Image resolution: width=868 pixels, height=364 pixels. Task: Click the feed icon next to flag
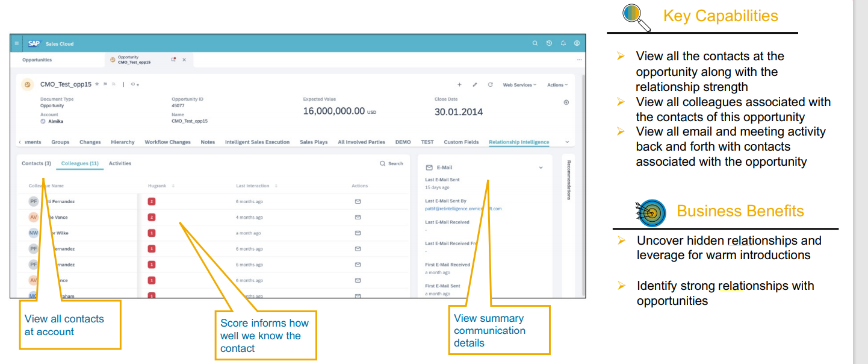(x=114, y=84)
